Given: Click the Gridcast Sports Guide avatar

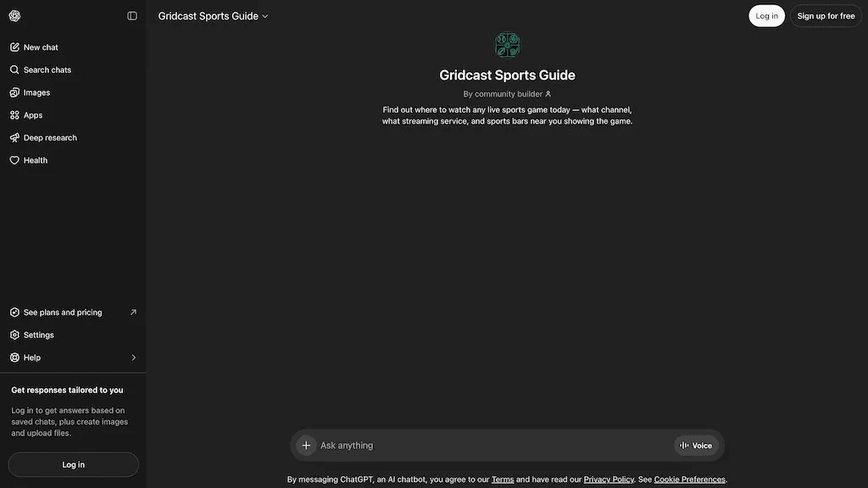Looking at the screenshot, I should click(x=507, y=46).
